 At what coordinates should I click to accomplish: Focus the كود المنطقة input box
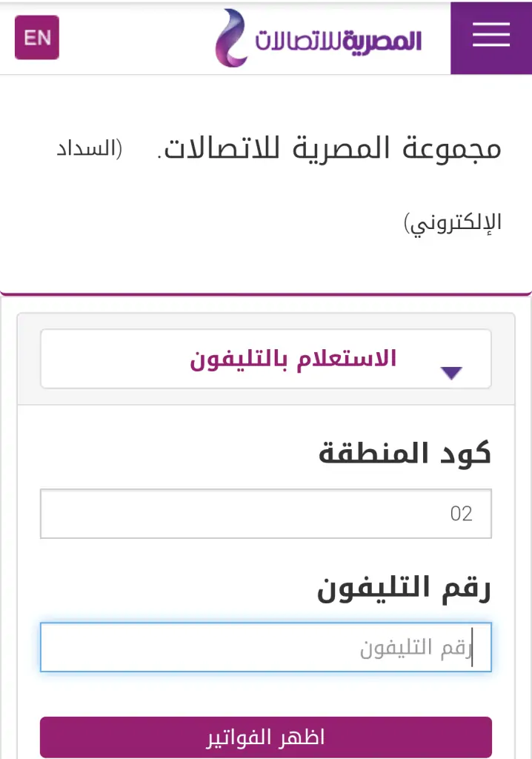[266, 514]
